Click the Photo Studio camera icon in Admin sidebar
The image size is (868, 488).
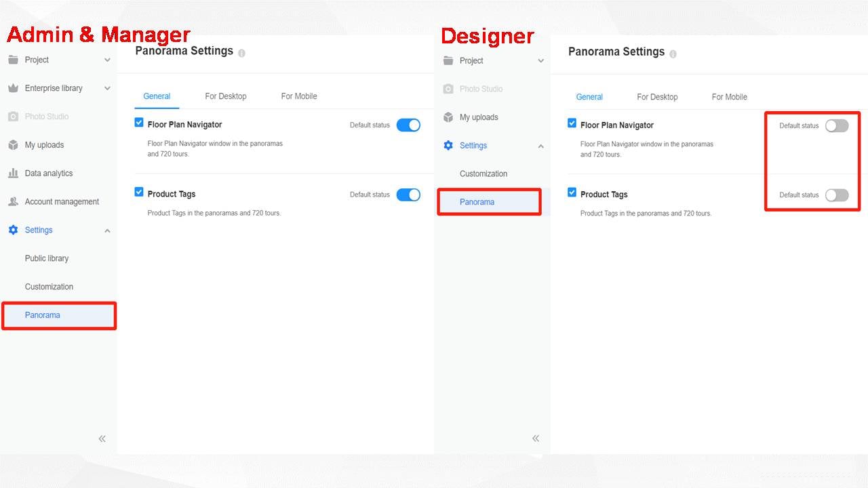pos(13,117)
